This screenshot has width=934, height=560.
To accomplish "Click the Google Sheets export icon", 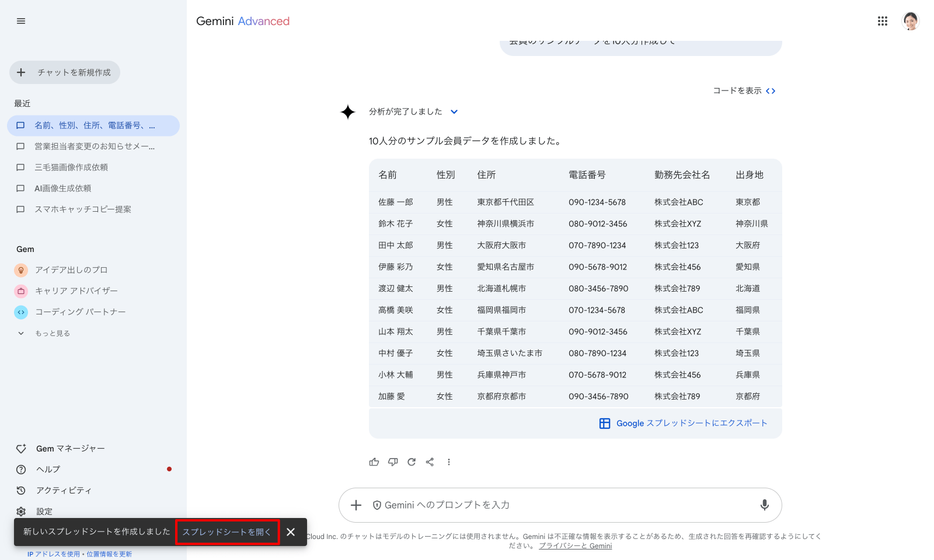I will (x=605, y=423).
